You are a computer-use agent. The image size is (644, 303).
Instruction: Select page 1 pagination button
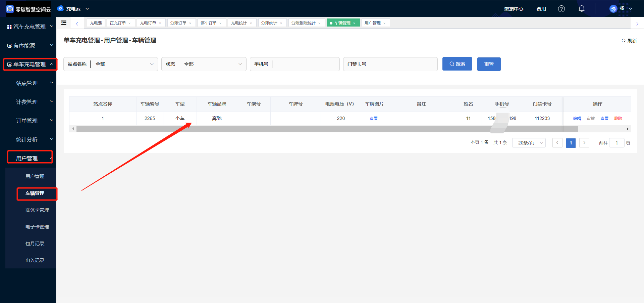point(571,143)
